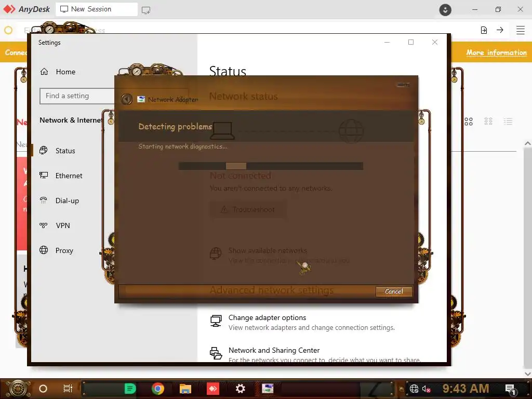
Task: Follow the More information link in AnyDesk banner
Action: [496, 52]
